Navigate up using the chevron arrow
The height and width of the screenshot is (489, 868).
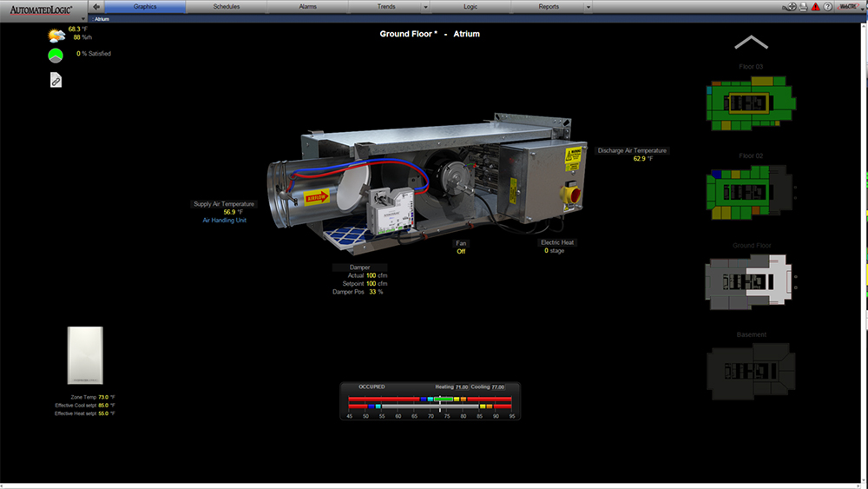coord(751,43)
